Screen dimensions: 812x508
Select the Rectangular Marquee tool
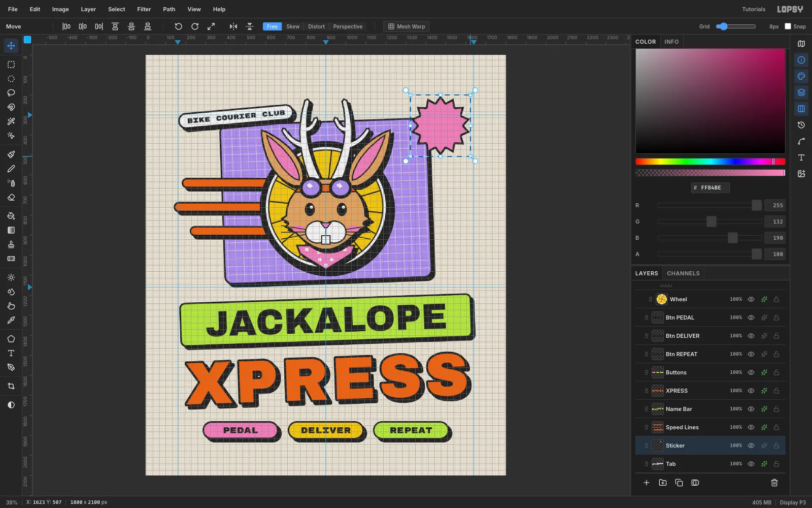[11, 65]
